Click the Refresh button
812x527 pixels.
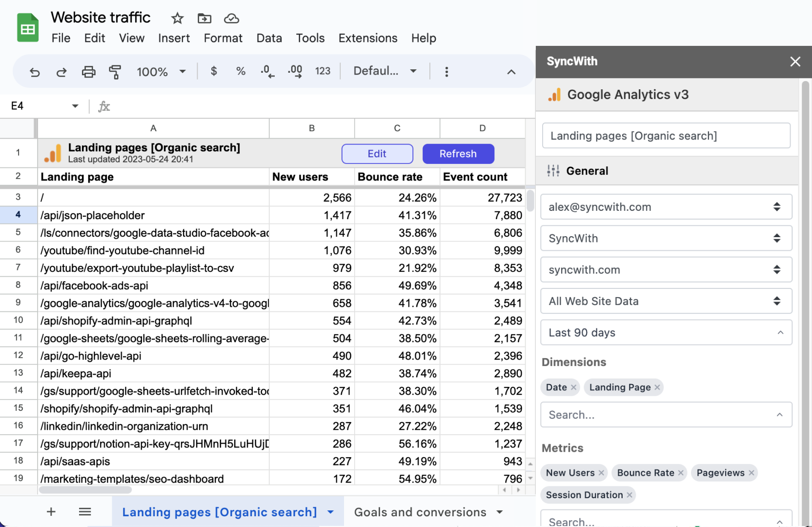458,154
